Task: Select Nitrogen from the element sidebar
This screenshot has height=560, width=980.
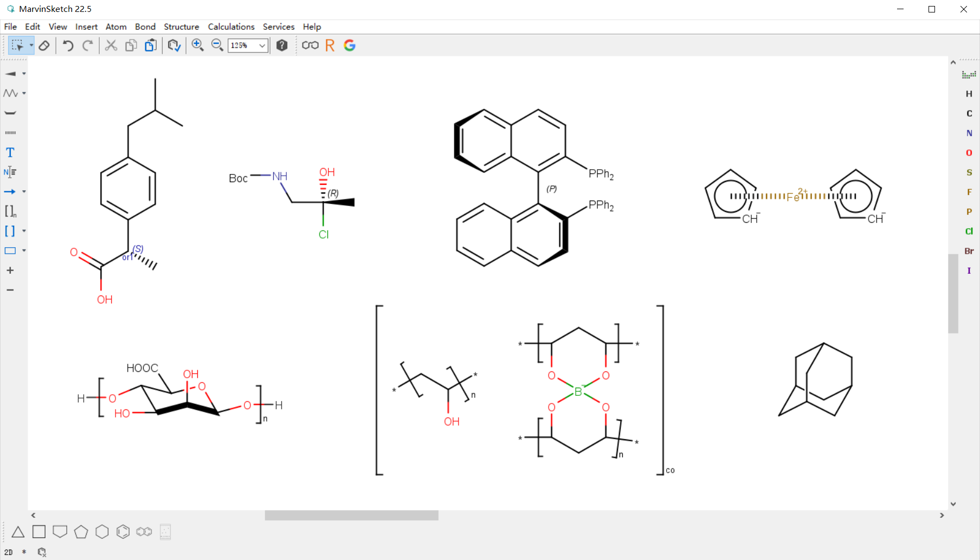Action: tap(969, 133)
